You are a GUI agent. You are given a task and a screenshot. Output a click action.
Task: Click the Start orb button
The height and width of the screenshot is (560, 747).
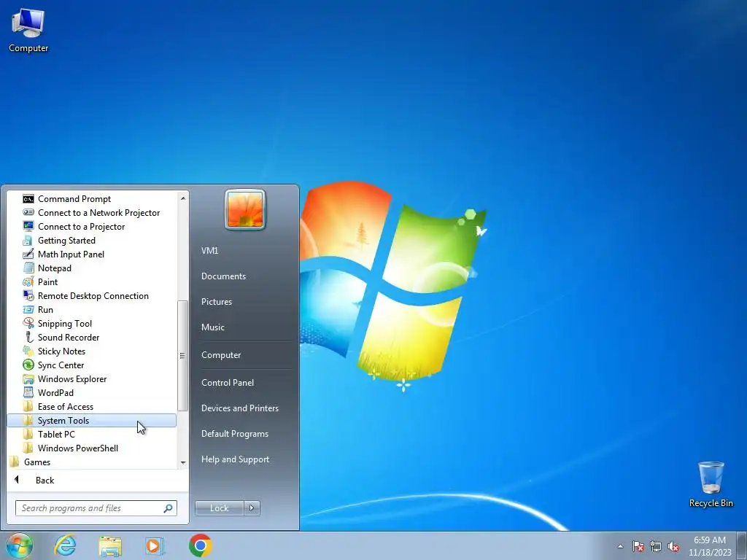[x=19, y=545]
